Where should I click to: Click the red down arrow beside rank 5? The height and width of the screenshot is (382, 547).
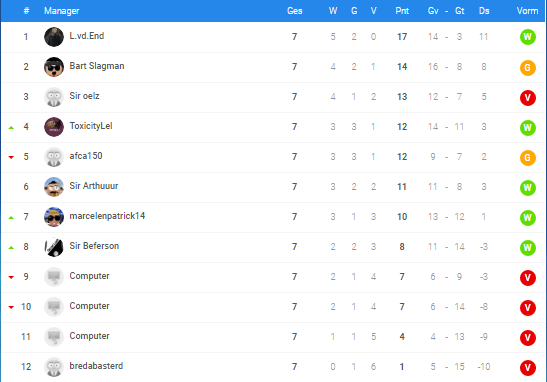(x=11, y=157)
